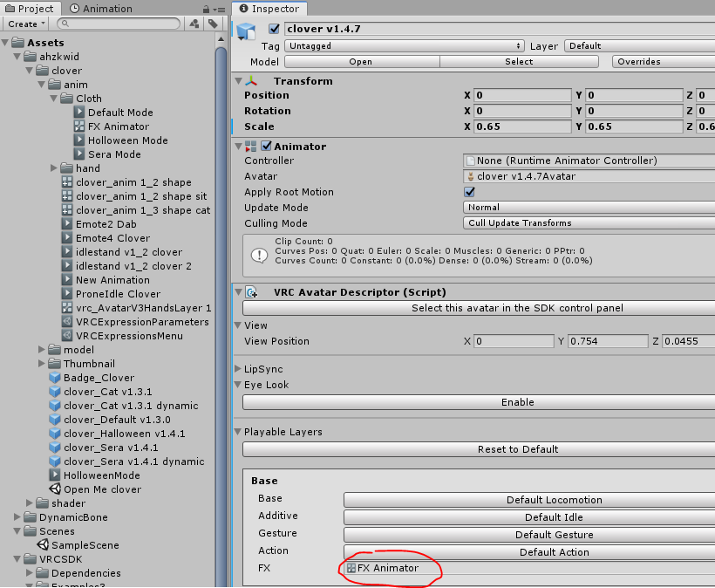Expand the model folder
The height and width of the screenshot is (588, 715).
coord(42,350)
